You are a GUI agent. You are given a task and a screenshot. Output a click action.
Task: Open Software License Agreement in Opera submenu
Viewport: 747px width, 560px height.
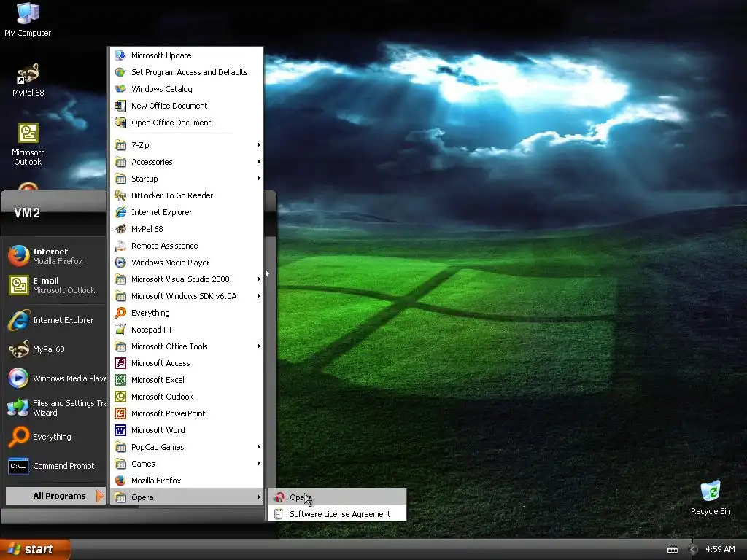[x=337, y=514]
